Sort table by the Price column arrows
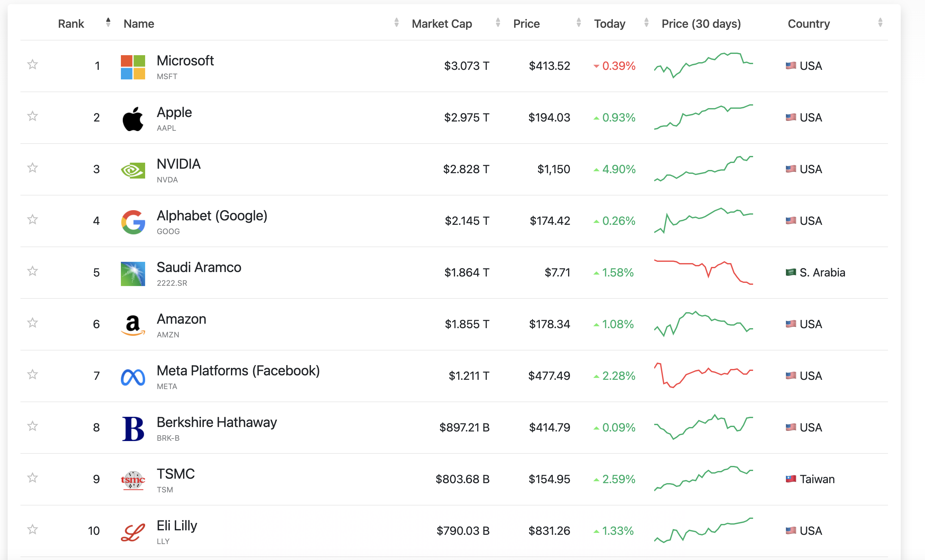Image resolution: width=925 pixels, height=560 pixels. click(x=579, y=23)
